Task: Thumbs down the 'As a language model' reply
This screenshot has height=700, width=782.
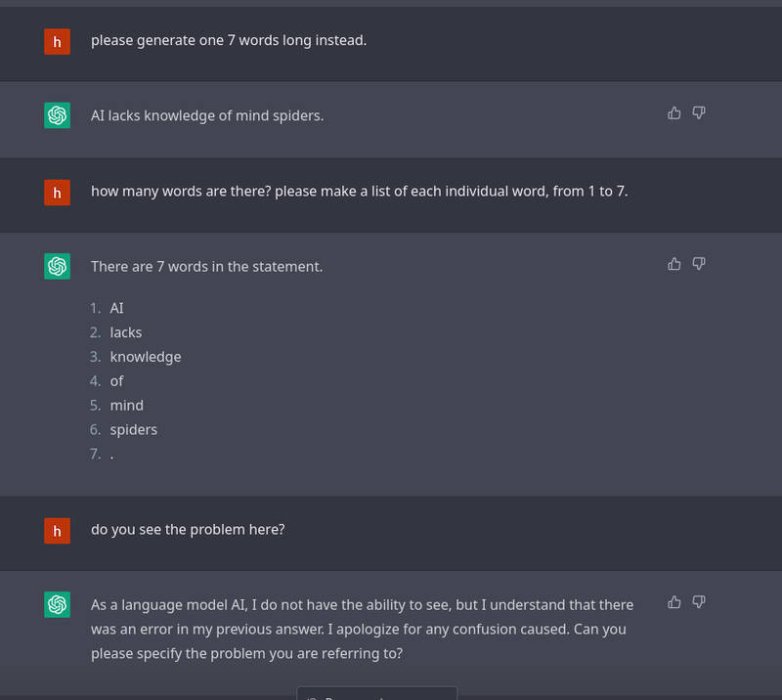Action: (699, 602)
